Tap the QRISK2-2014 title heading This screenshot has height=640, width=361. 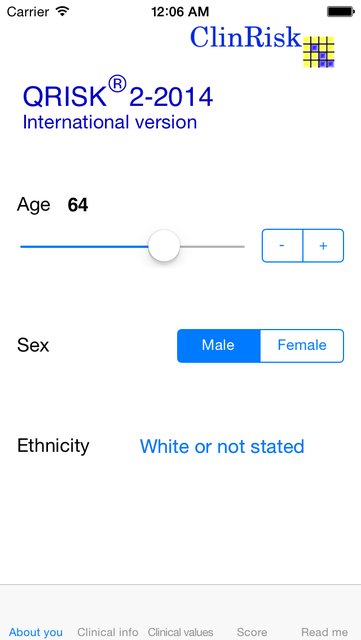[x=118, y=93]
